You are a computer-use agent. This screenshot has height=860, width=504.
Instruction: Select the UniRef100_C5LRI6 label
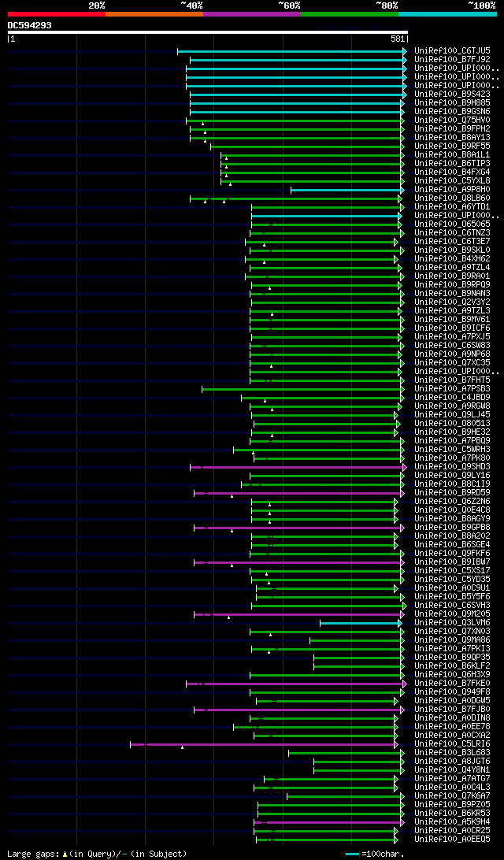[x=453, y=743]
